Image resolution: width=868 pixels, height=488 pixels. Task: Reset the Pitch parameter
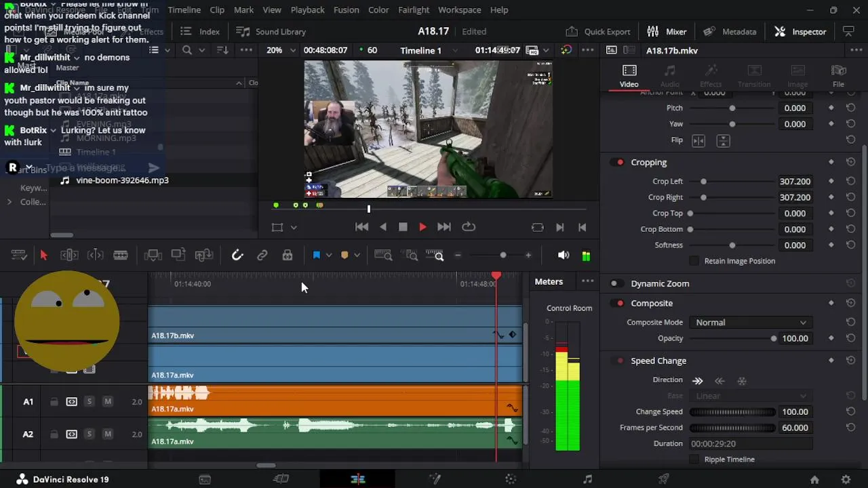click(x=850, y=108)
